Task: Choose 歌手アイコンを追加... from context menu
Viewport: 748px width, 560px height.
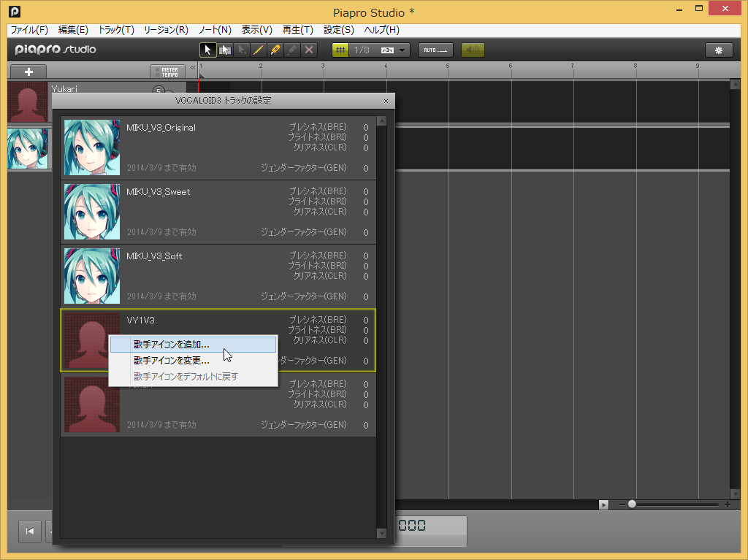Action: (x=193, y=345)
